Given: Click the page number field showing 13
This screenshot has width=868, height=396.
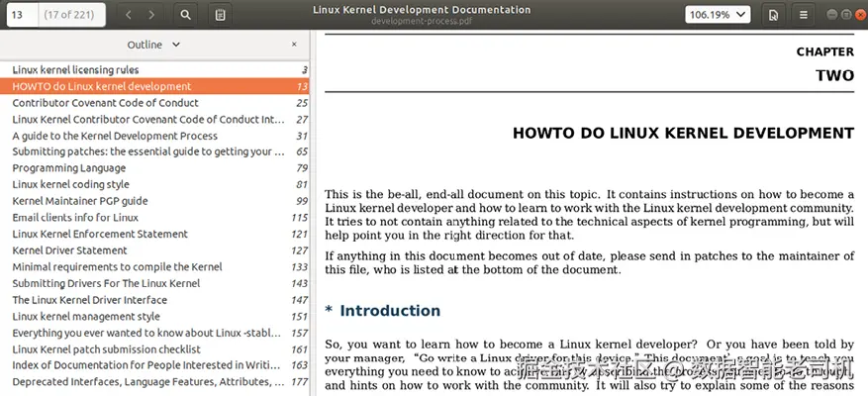Looking at the screenshot, I should click(x=22, y=15).
